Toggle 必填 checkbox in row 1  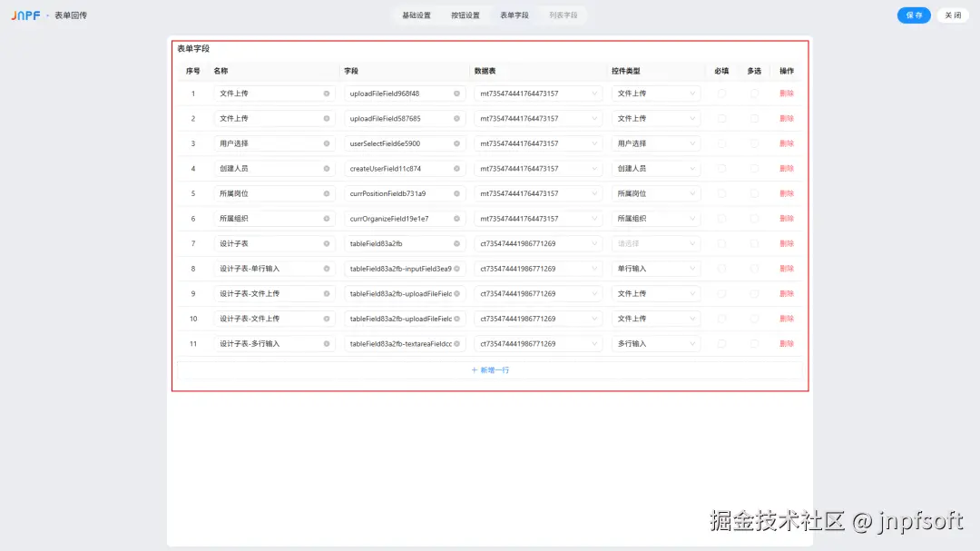tap(722, 93)
